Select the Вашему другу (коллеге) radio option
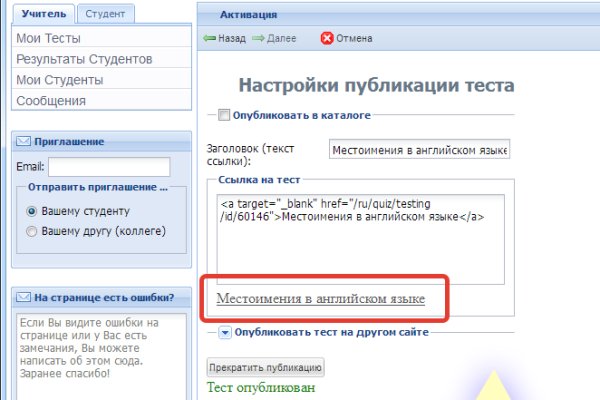Screen dimensions: 600x400 [x=32, y=232]
